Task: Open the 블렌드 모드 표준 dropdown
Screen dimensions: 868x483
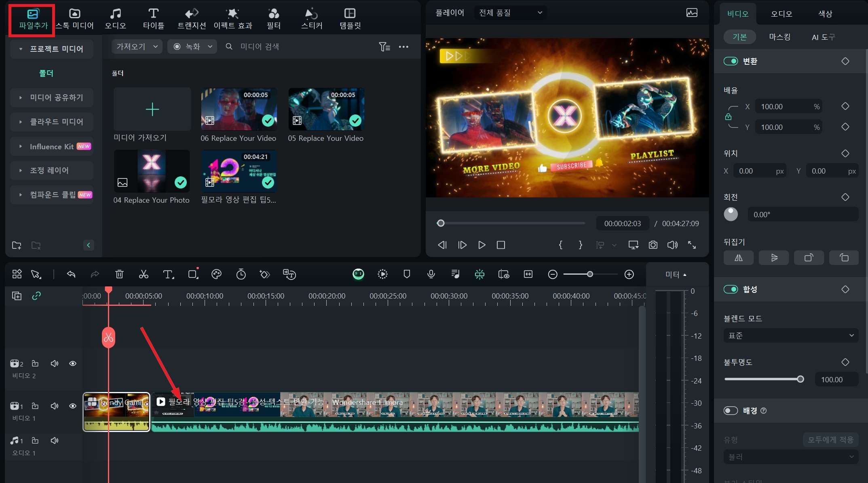Action: [x=791, y=335]
